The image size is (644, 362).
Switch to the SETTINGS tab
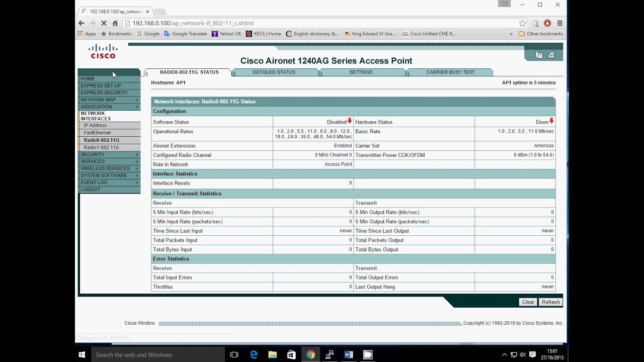361,72
